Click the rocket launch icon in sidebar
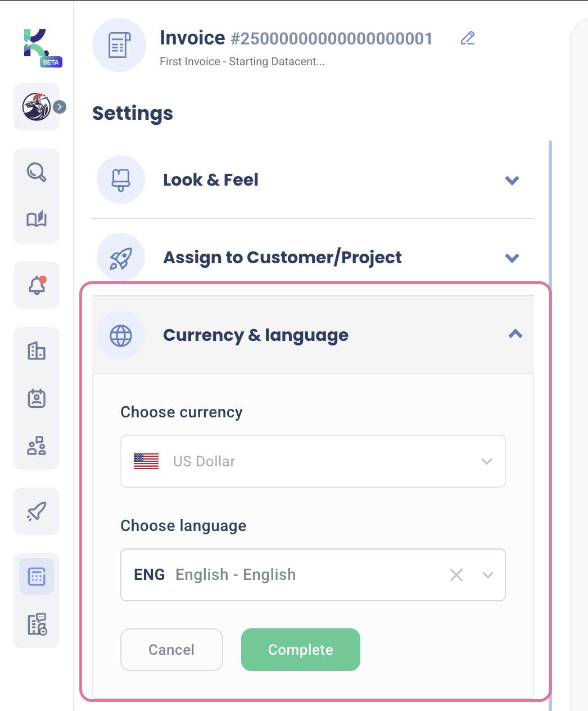The width and height of the screenshot is (588, 711). [36, 511]
